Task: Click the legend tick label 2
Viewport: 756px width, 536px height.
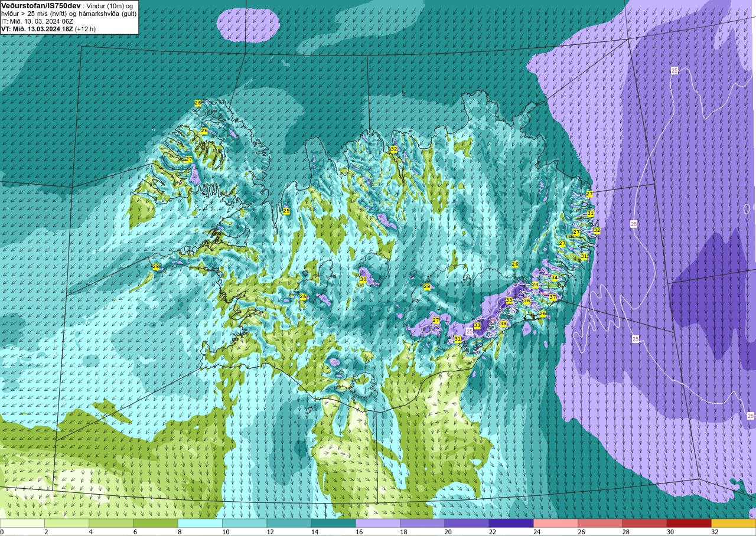Action: coord(46,532)
